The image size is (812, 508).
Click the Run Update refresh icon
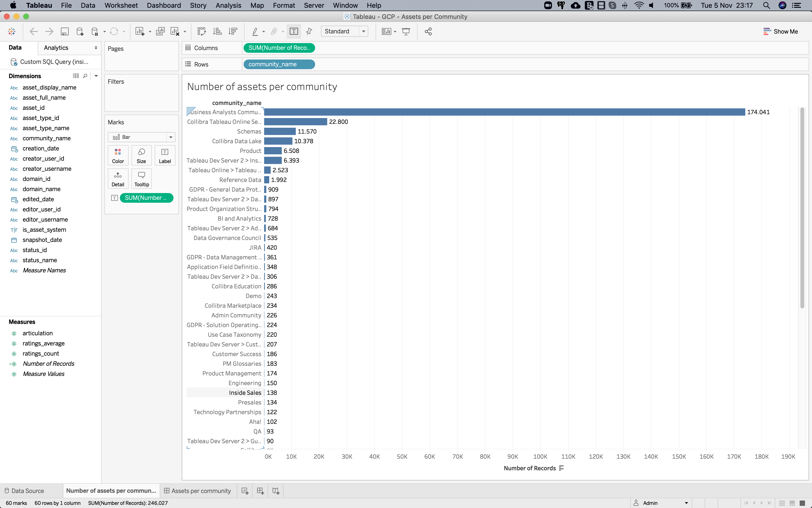(x=114, y=31)
